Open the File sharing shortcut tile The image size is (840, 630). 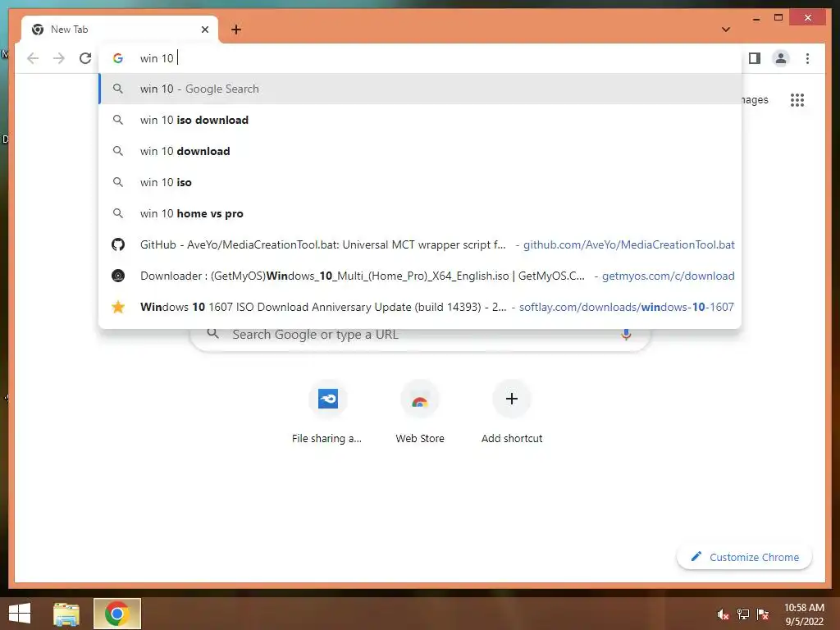click(x=327, y=413)
